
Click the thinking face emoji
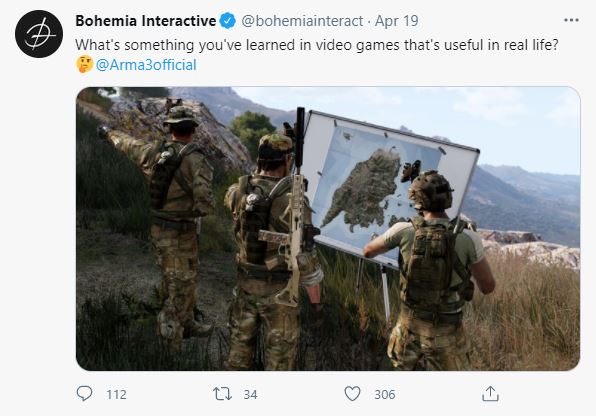84,64
